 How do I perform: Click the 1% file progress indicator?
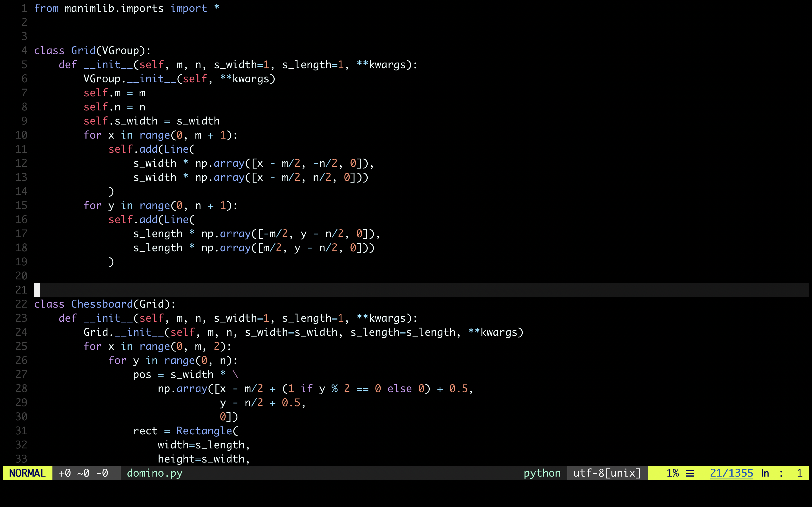click(672, 473)
